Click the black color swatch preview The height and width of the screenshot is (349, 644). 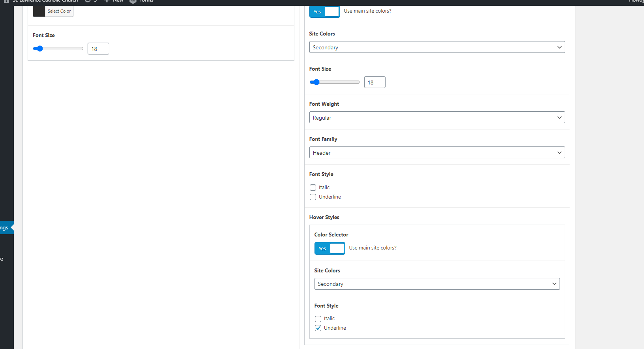pyautogui.click(x=39, y=11)
